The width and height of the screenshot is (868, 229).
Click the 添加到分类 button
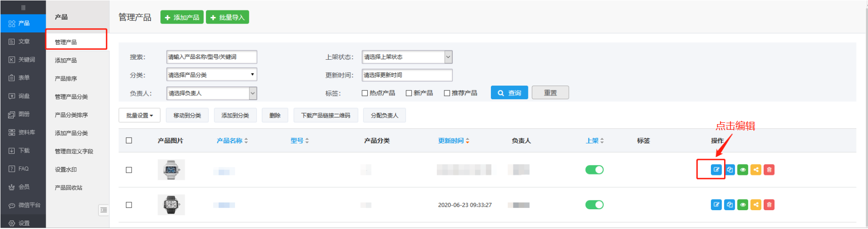tap(235, 116)
